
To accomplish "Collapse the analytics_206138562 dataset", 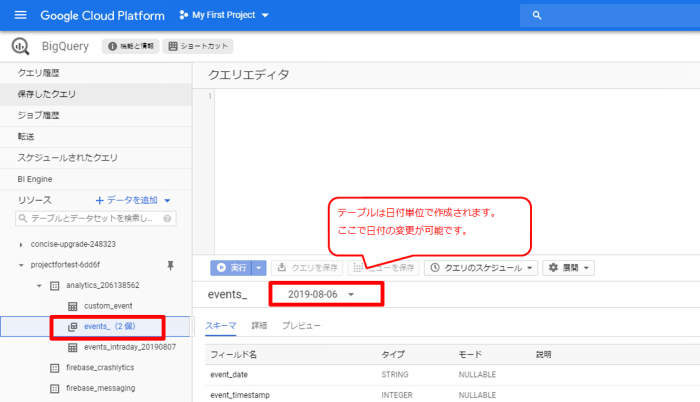I will (39, 285).
